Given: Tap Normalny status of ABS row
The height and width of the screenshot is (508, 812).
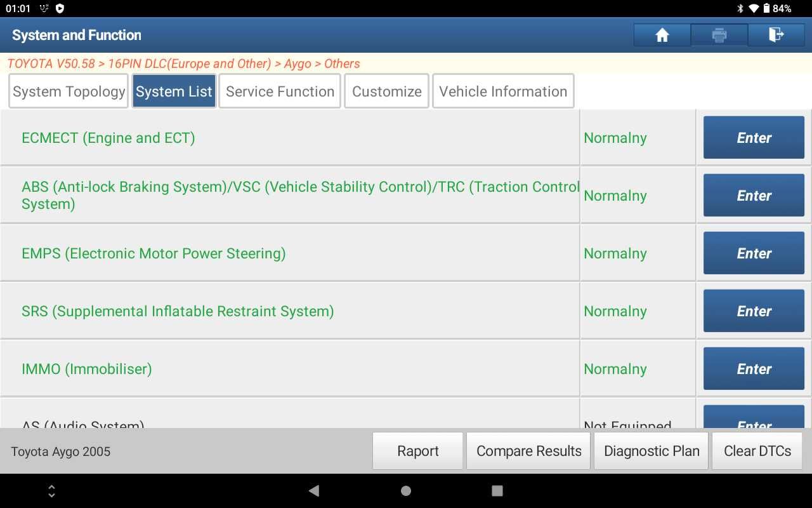Looking at the screenshot, I should click(x=615, y=196).
